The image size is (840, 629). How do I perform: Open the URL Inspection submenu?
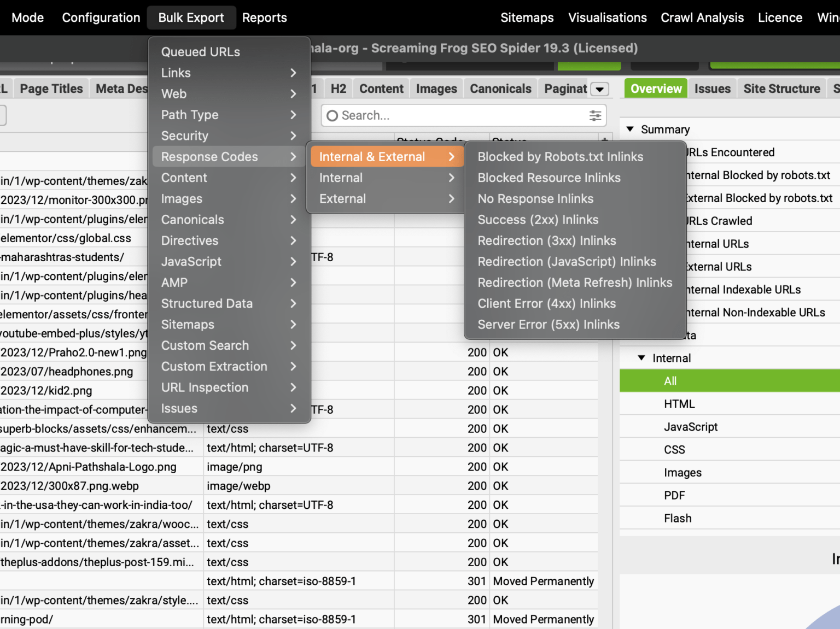pos(229,387)
